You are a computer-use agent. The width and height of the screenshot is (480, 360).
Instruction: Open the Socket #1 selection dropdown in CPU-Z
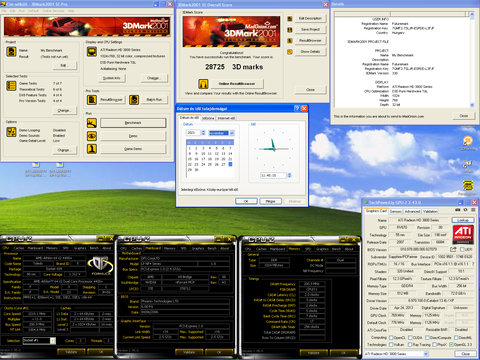pos(52,340)
